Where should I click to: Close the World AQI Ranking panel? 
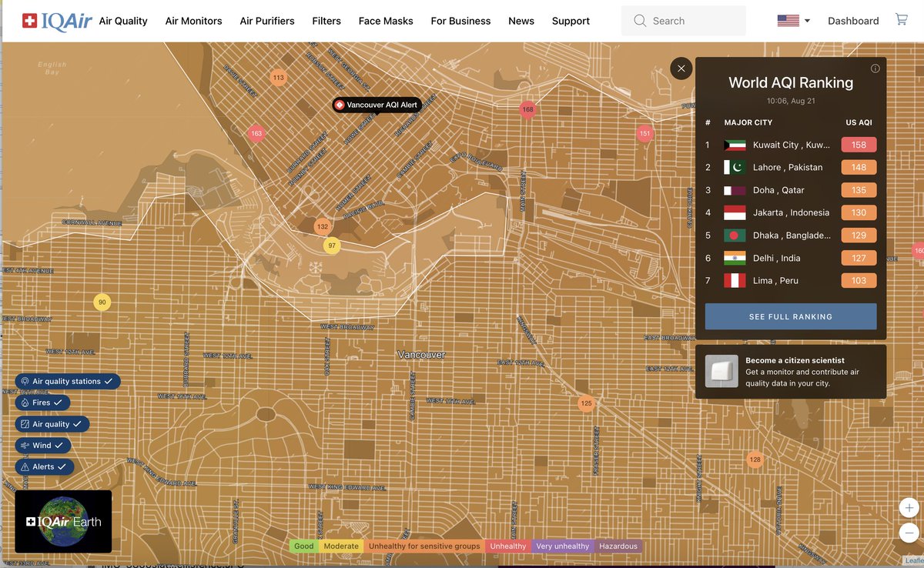(x=681, y=68)
